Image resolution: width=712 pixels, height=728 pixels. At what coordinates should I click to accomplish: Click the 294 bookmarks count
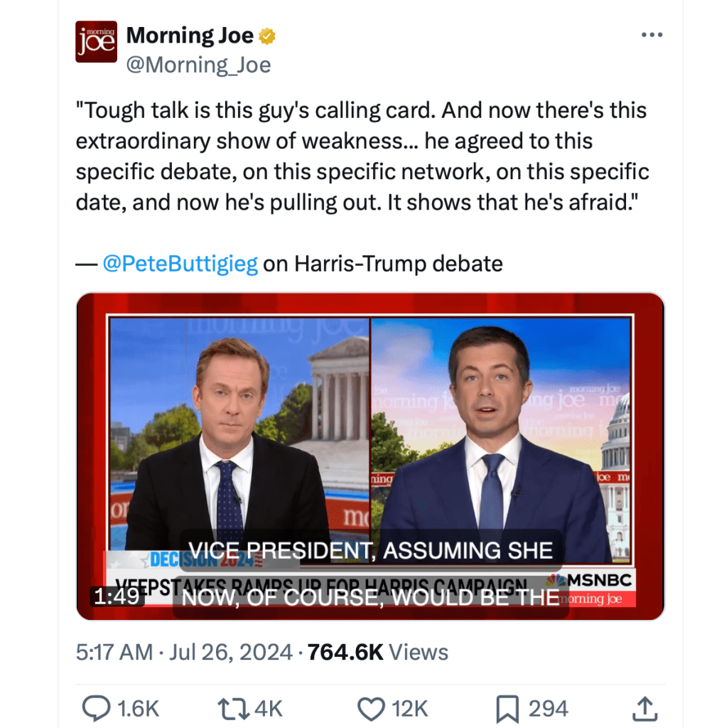click(548, 708)
